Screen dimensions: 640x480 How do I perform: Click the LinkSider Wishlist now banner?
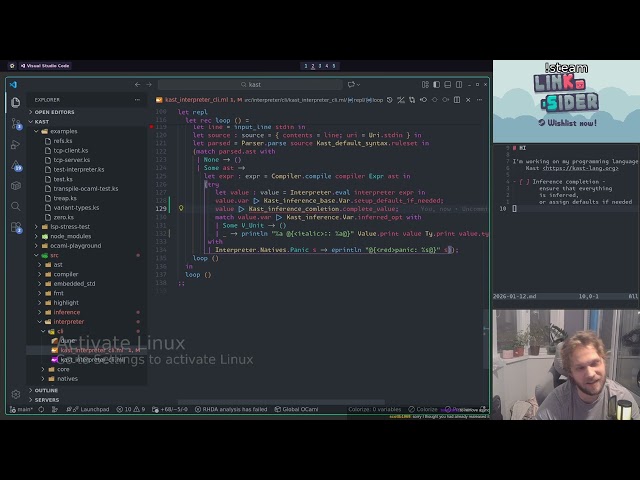(x=567, y=102)
